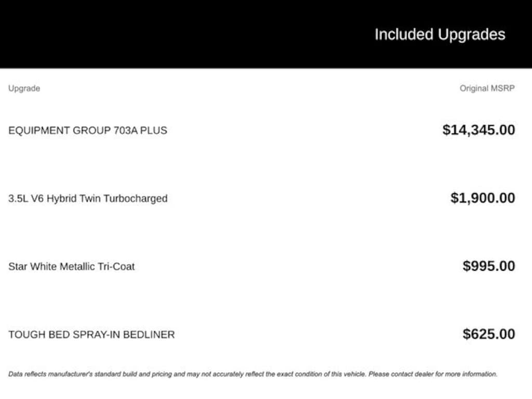Click the word "Tri-Coat" in paint upgrade
The height and width of the screenshot is (399, 532).
(117, 267)
